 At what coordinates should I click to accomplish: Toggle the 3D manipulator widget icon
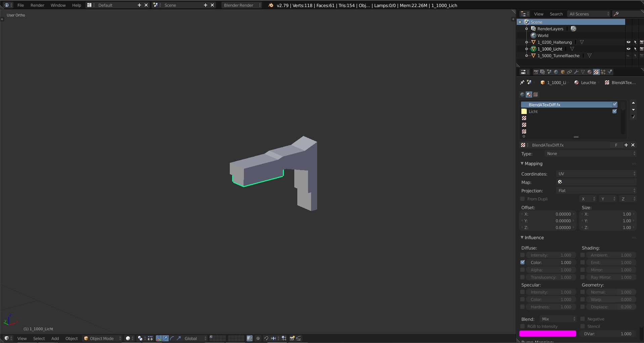(x=159, y=338)
